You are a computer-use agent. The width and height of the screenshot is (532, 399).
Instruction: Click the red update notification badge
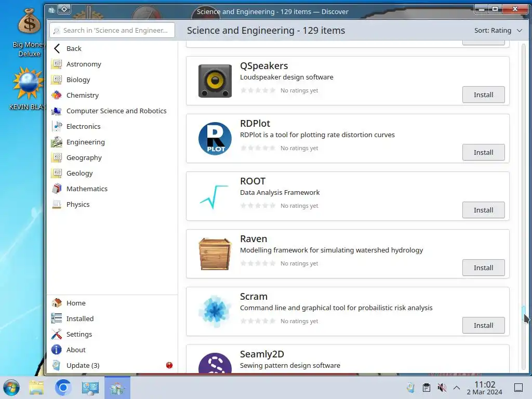(169, 365)
